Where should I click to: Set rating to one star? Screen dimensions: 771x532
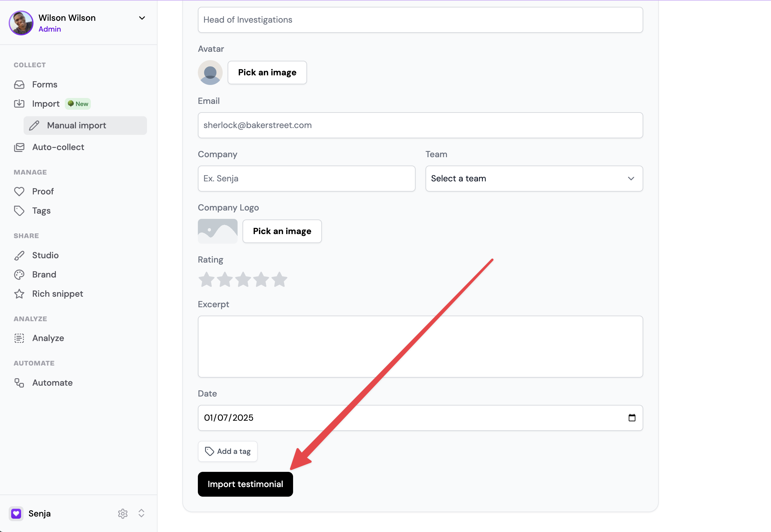(x=207, y=279)
